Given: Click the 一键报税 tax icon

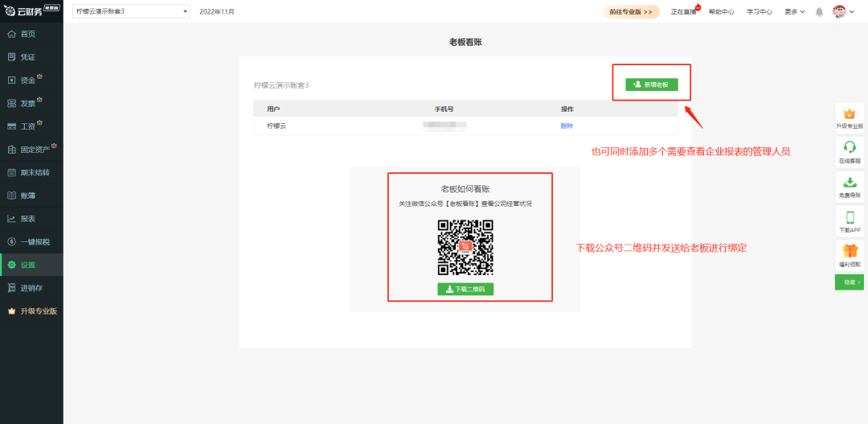Looking at the screenshot, I should click(x=11, y=241).
